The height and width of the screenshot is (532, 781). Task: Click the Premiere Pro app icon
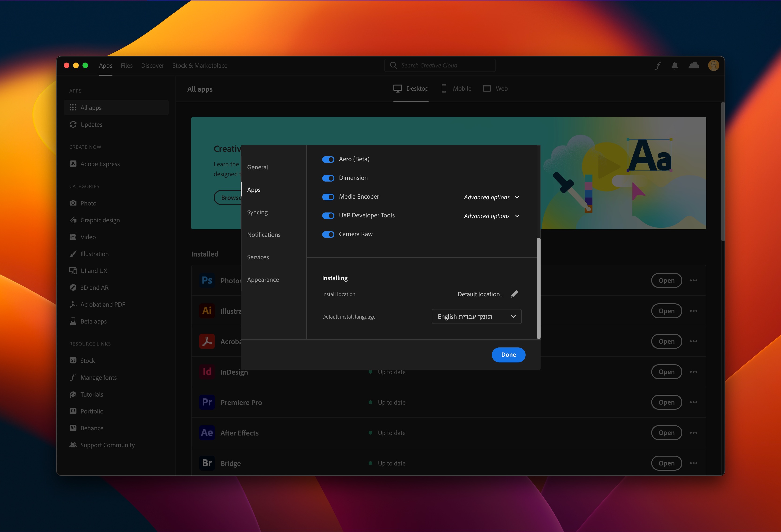tap(207, 402)
